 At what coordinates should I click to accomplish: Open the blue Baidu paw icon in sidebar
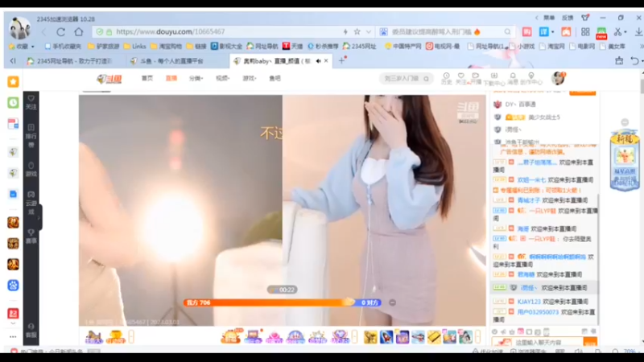[x=13, y=286]
